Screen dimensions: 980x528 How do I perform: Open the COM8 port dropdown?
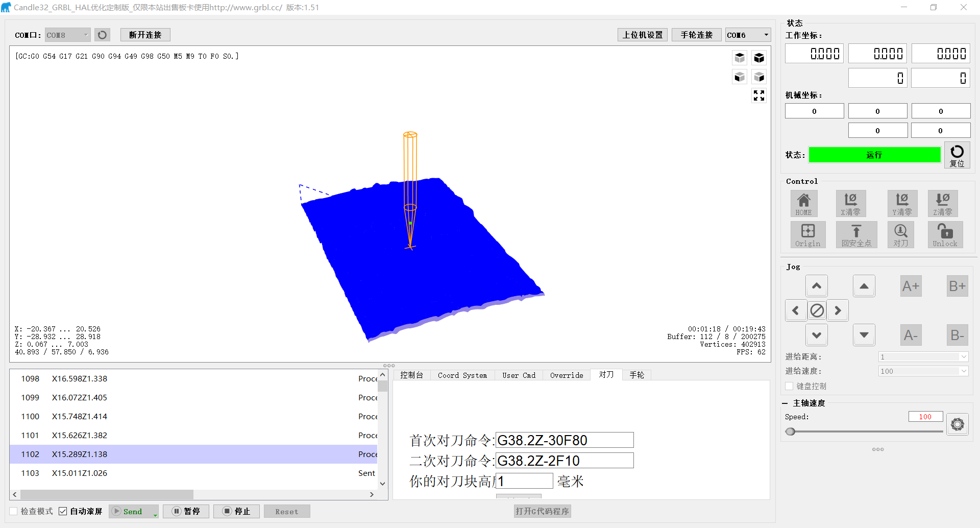(68, 35)
